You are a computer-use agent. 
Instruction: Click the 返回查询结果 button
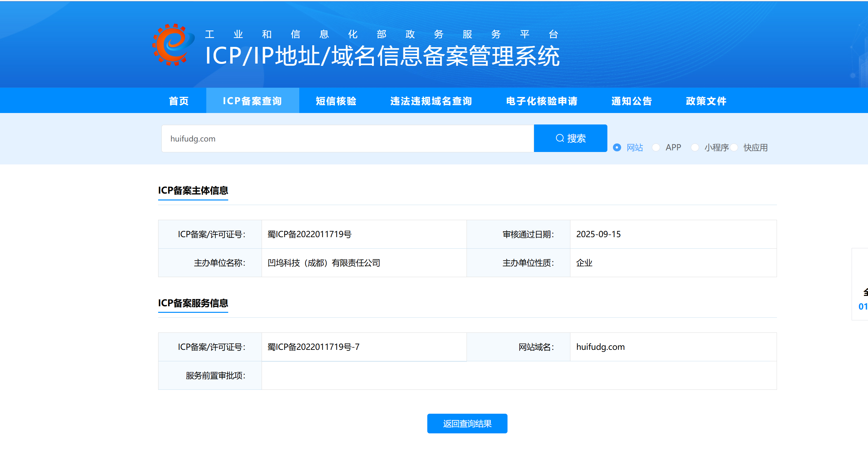pyautogui.click(x=467, y=423)
